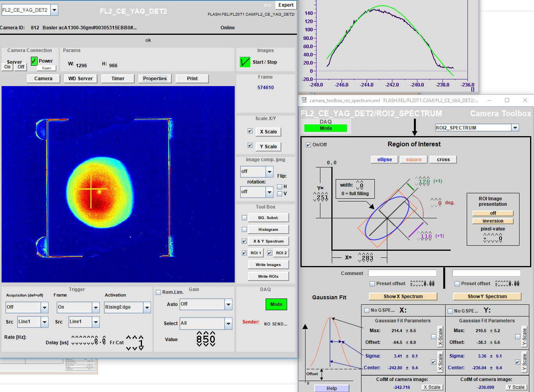The image size is (534, 392).
Task: Select the square ROI shape
Action: 414,160
